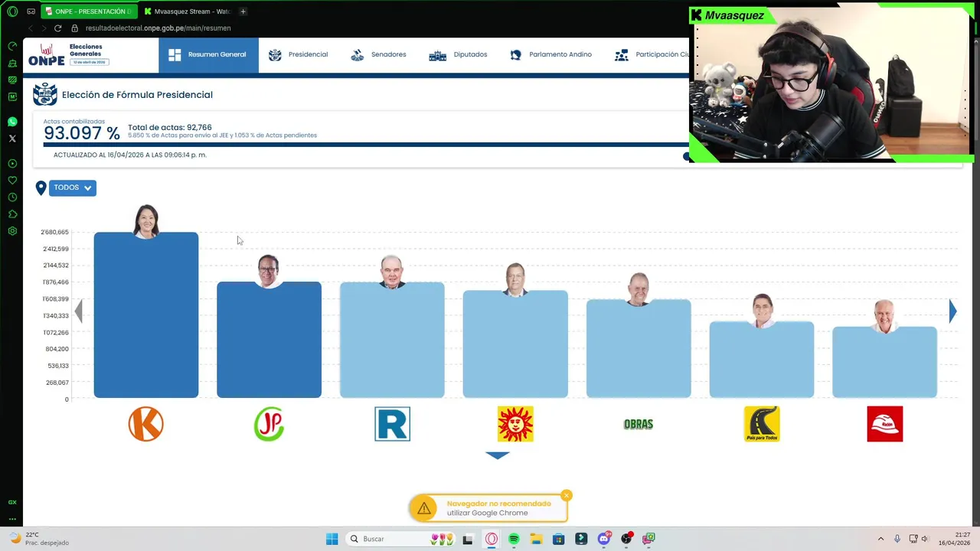Open Discord from the taskbar
This screenshot has width=980, height=551.
[x=604, y=539]
